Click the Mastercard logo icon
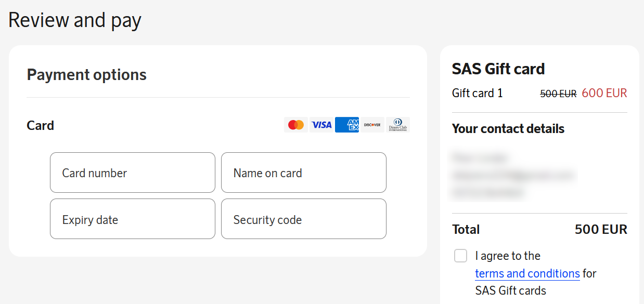644x304 pixels. pyautogui.click(x=296, y=125)
